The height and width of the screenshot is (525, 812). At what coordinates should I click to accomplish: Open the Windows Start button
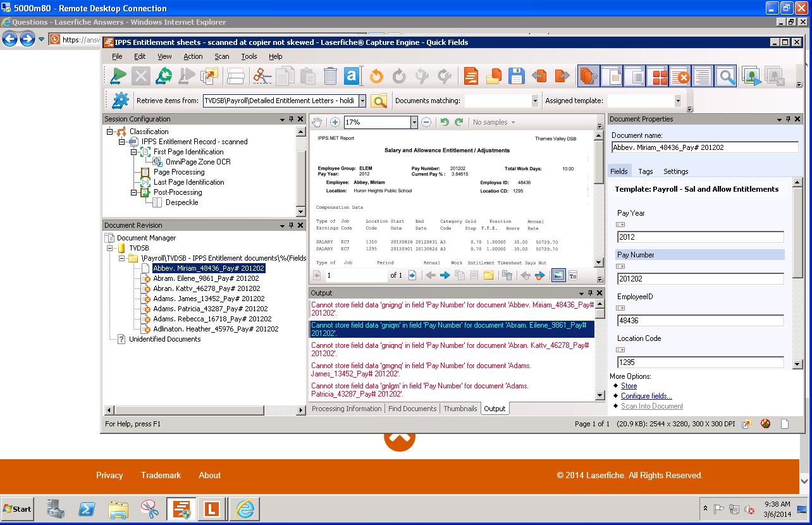coord(17,509)
